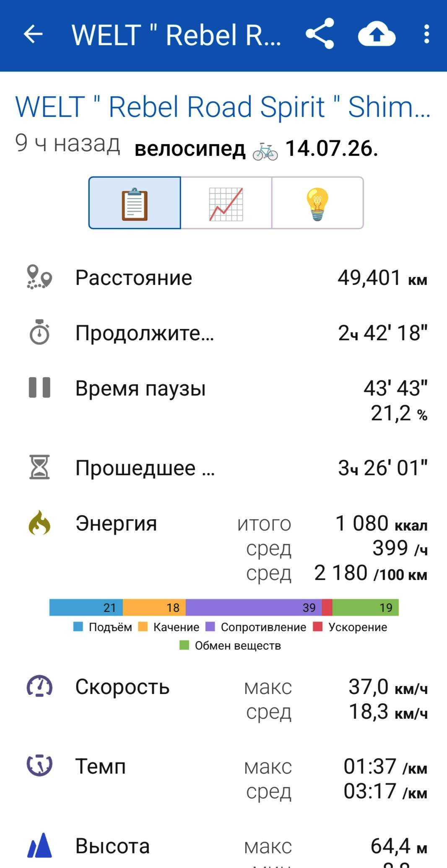Tap the mountain altitude icon
This screenshot has height=868, width=447.
[39, 845]
